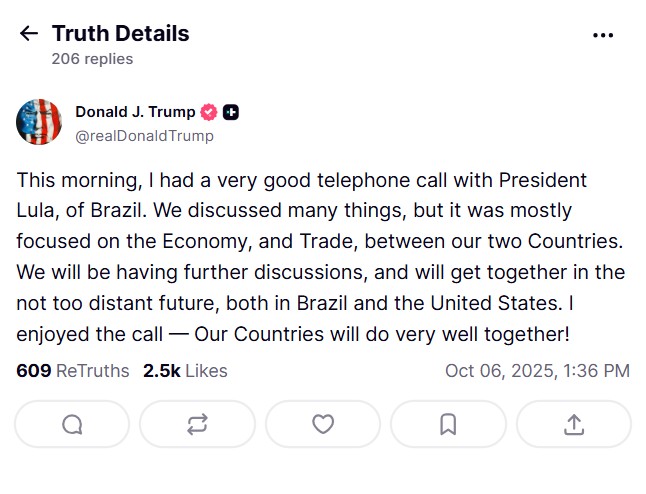Image resolution: width=646 pixels, height=494 pixels.
Task: Click the red verified badge
Action: (209, 112)
